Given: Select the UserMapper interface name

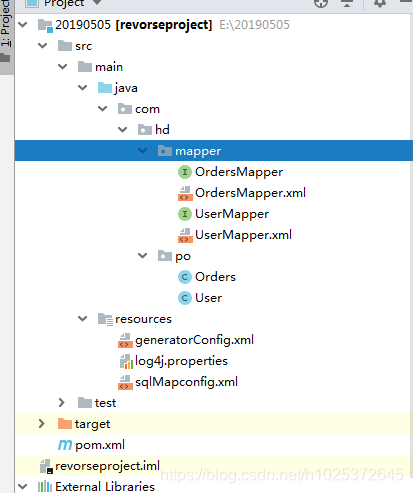Looking at the screenshot, I should (x=232, y=214).
